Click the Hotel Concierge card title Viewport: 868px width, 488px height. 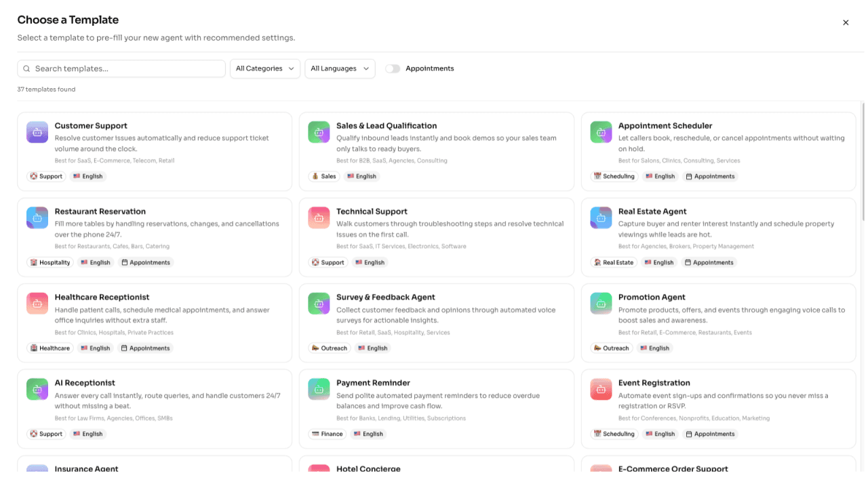[368, 468]
